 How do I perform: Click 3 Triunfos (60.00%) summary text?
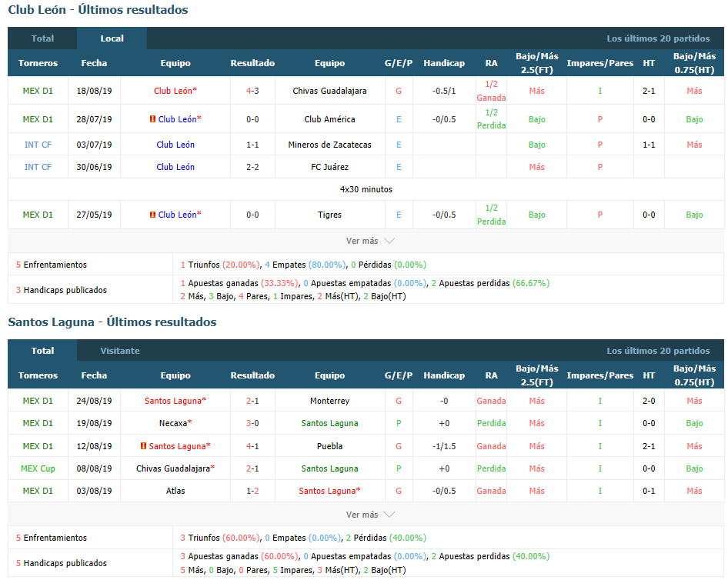(x=219, y=538)
